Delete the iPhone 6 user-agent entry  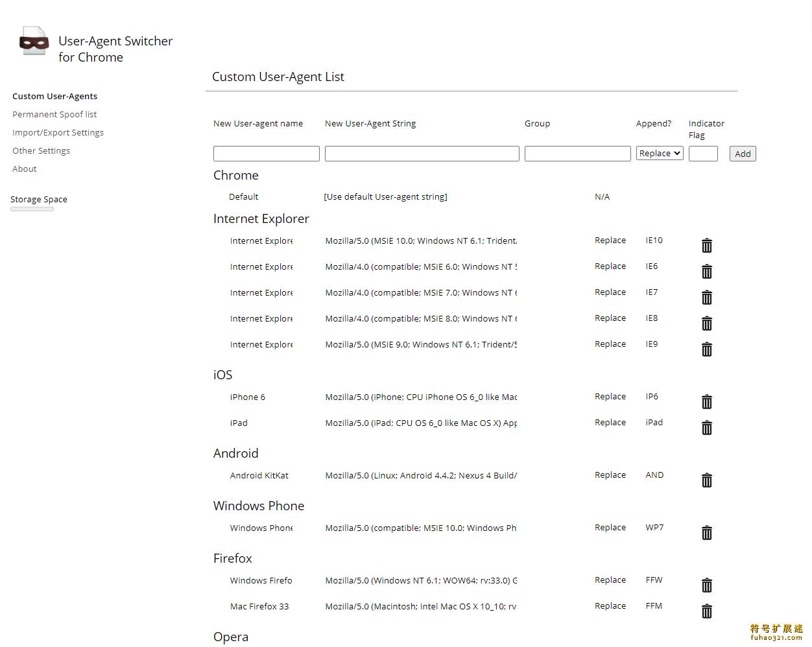click(x=707, y=402)
